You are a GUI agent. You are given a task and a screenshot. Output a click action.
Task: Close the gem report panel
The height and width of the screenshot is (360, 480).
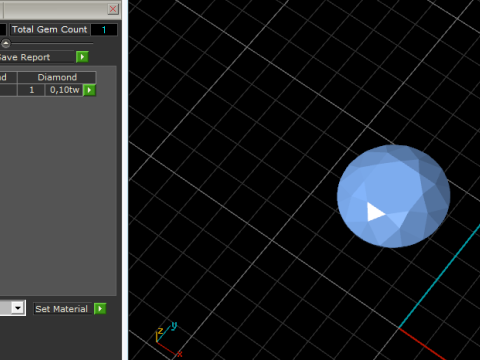click(x=113, y=9)
